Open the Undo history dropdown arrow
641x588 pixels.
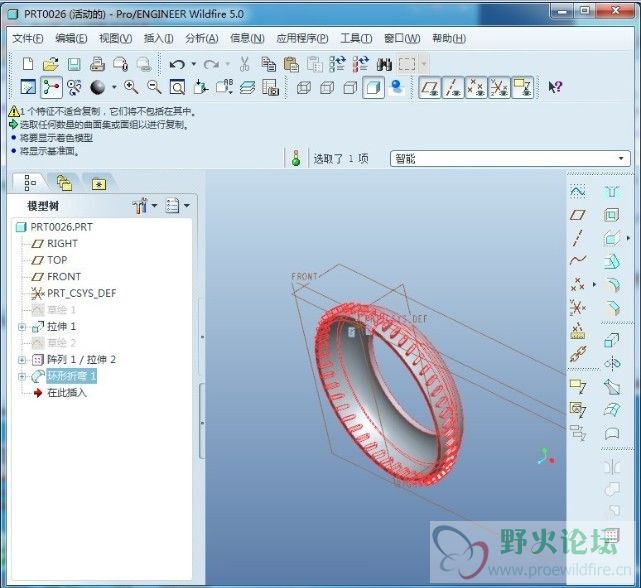pos(194,64)
